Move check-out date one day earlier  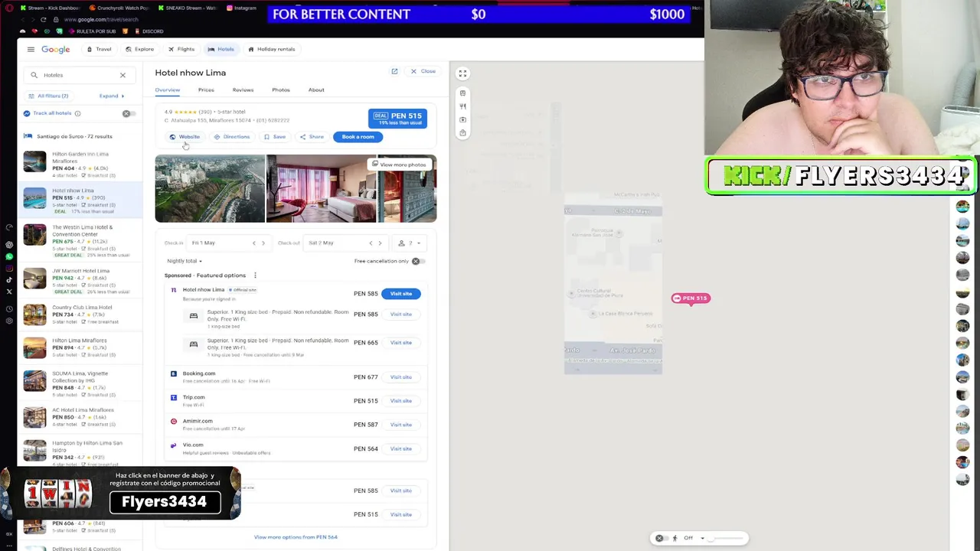click(x=371, y=243)
